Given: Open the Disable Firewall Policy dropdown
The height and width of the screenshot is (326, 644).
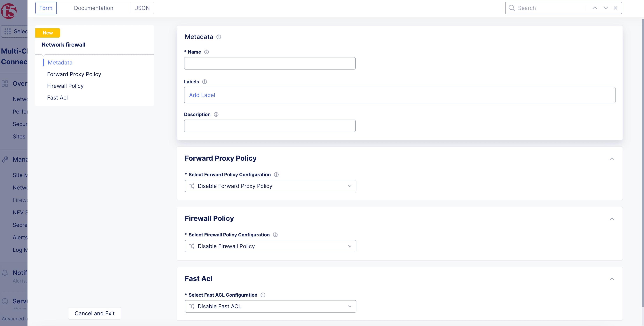Looking at the screenshot, I should pos(270,246).
